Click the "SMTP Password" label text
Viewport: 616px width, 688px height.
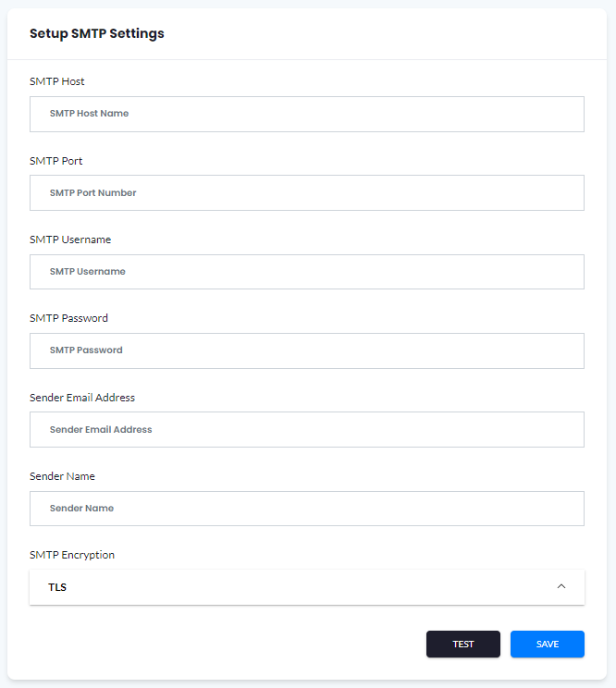click(x=69, y=318)
